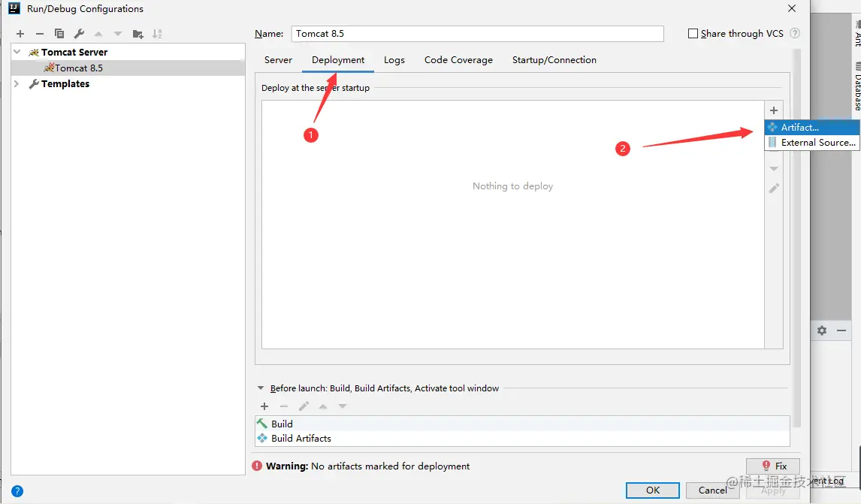Screen dimensions: 861x504
Task: Add before-launch task plus icon
Action: pos(264,406)
